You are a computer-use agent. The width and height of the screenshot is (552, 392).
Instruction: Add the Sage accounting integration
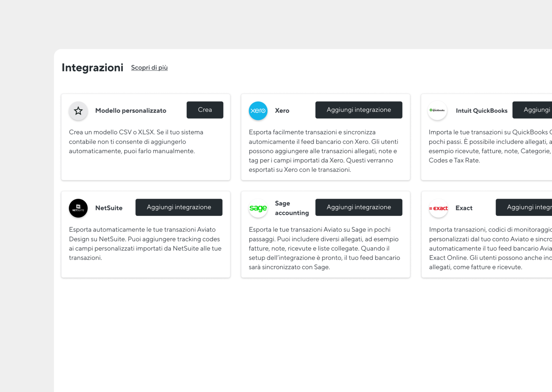tap(359, 207)
